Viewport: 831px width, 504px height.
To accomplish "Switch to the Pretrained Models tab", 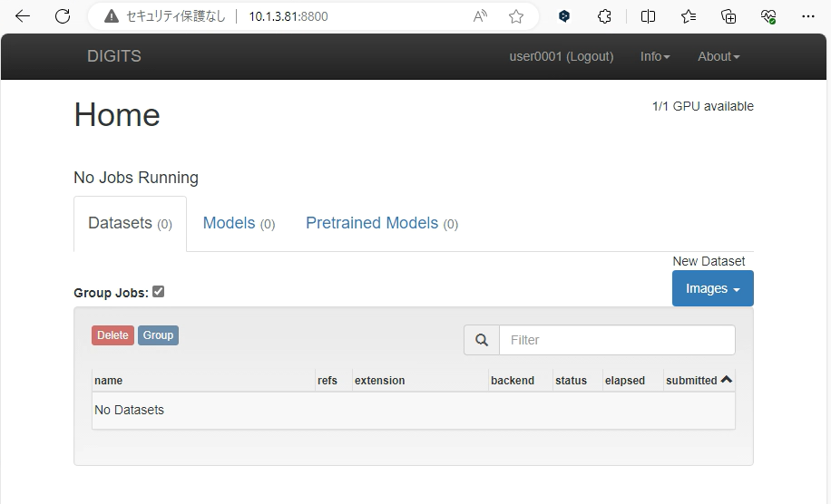I will tap(381, 224).
